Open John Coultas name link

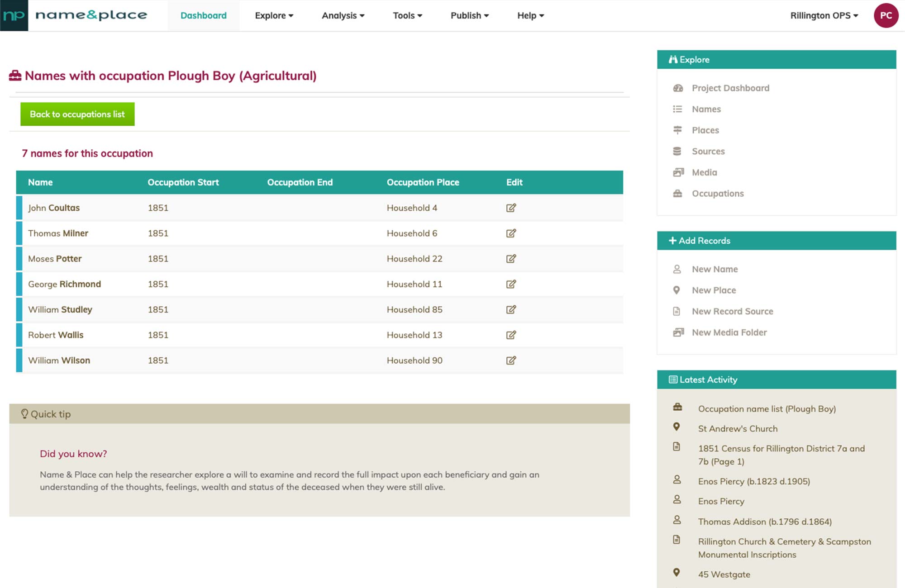point(54,208)
